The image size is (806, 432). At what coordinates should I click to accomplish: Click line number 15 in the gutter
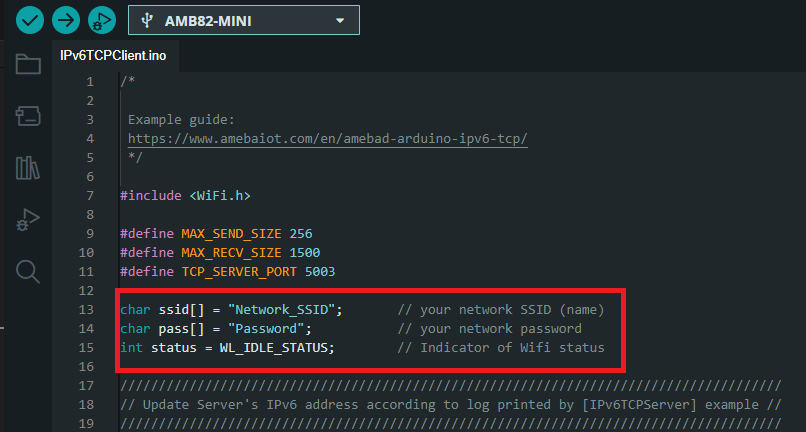click(89, 348)
